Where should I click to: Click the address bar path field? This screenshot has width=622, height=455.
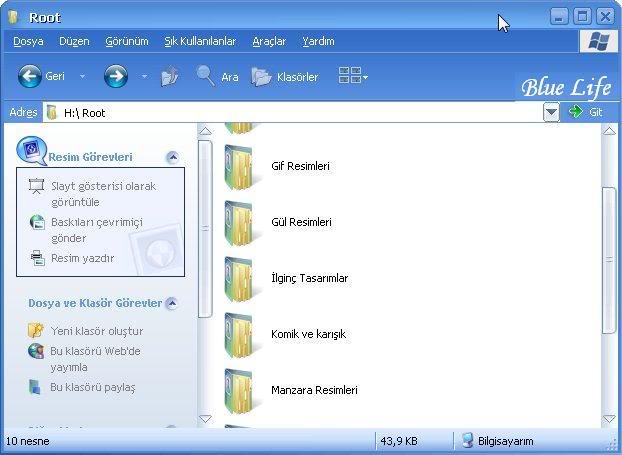tap(293, 113)
